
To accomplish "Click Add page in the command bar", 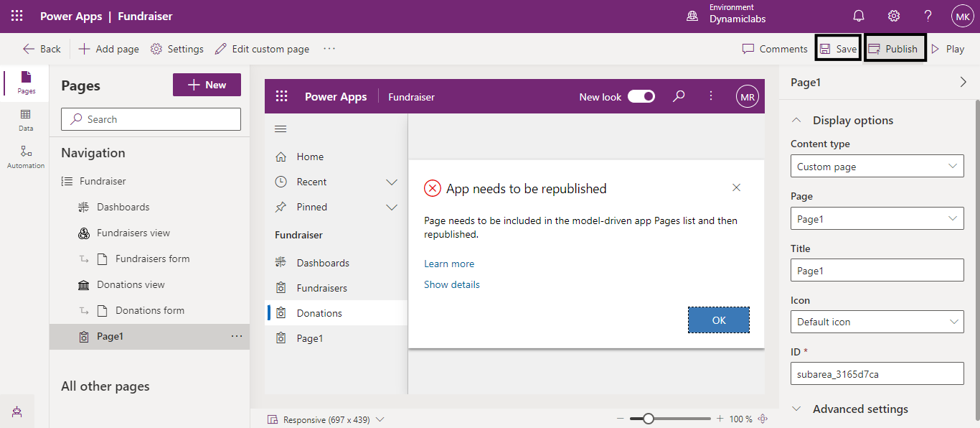I will pos(109,49).
